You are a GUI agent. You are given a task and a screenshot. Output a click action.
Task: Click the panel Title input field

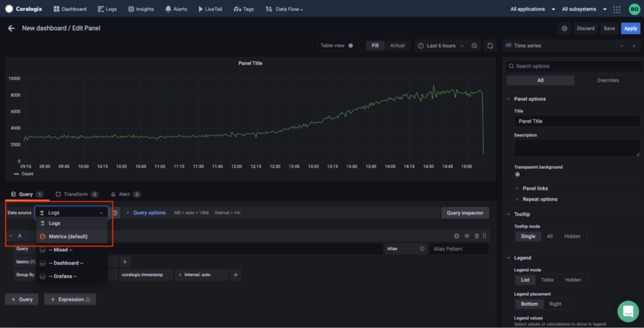pyautogui.click(x=577, y=122)
